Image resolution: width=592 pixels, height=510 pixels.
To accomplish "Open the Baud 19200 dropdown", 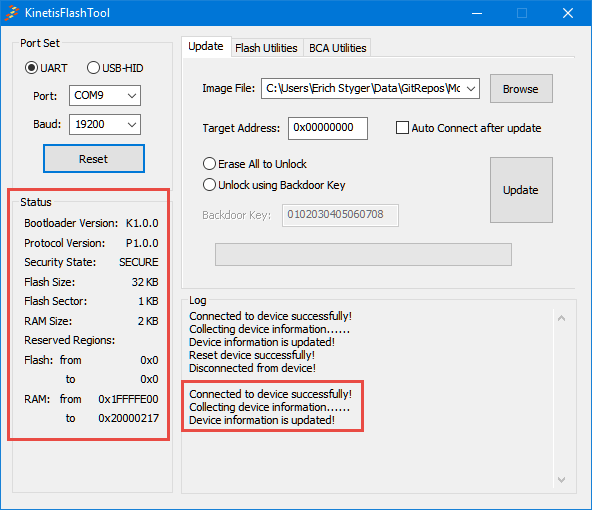I will click(x=105, y=124).
